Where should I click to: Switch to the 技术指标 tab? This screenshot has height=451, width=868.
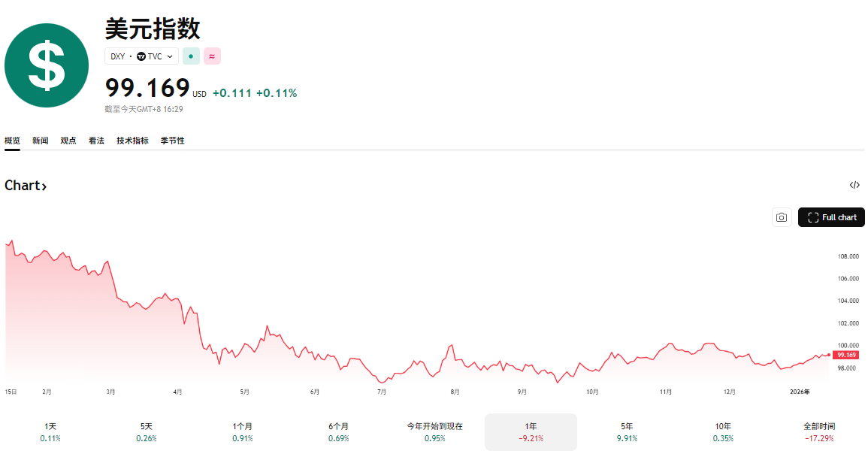[x=132, y=141]
